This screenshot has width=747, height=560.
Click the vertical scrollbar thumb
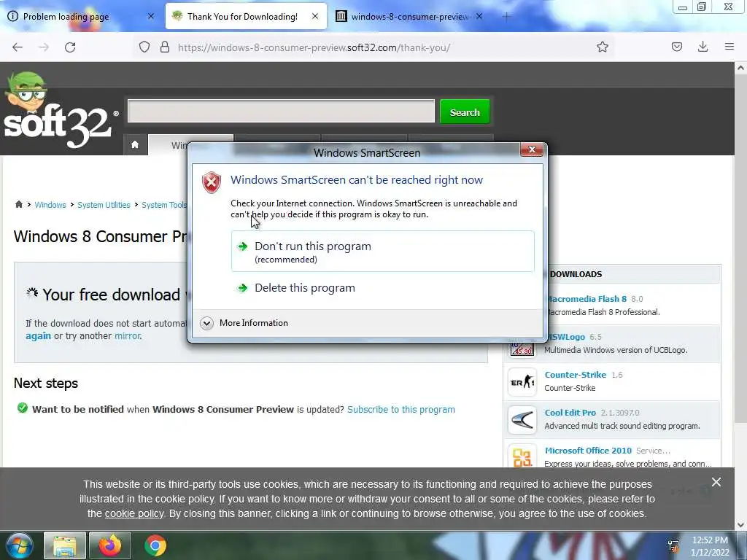(x=740, y=248)
